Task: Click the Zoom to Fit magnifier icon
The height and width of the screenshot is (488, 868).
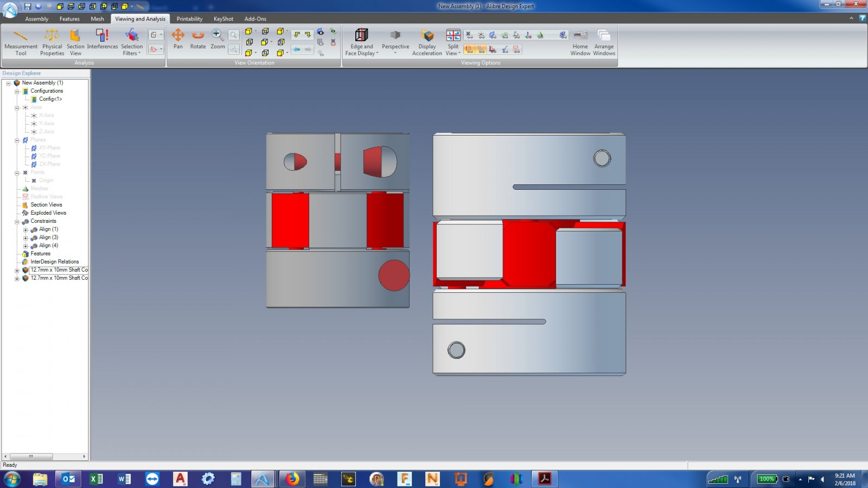Action: pos(233,35)
